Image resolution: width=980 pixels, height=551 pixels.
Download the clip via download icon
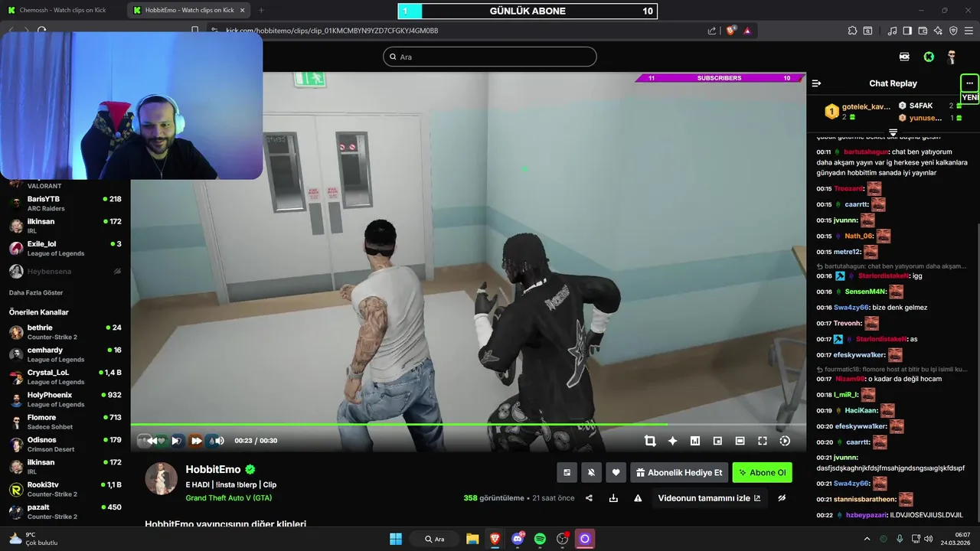coord(613,498)
